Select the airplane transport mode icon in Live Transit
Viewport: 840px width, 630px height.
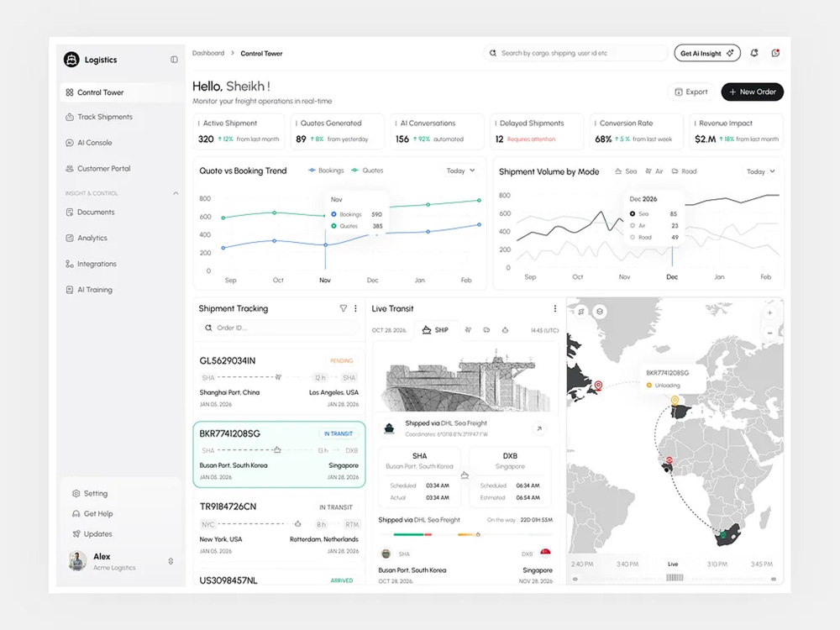[468, 330]
